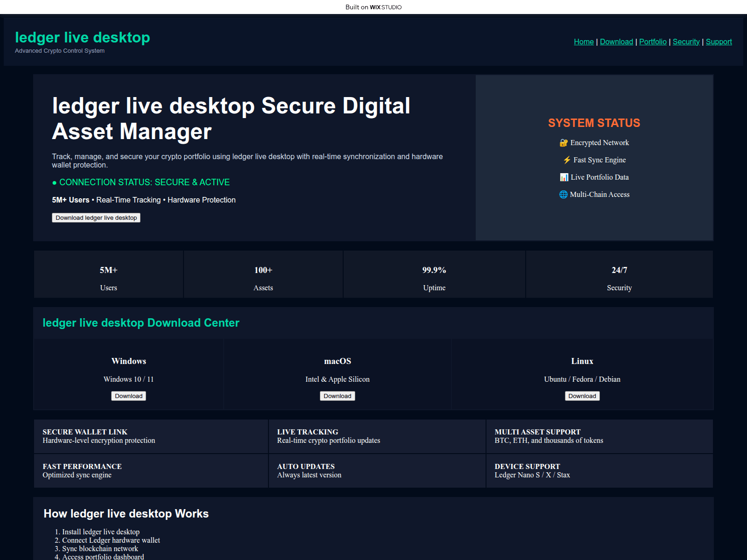
Task: Click step Connect Ledger hardware wallet
Action: (111, 540)
